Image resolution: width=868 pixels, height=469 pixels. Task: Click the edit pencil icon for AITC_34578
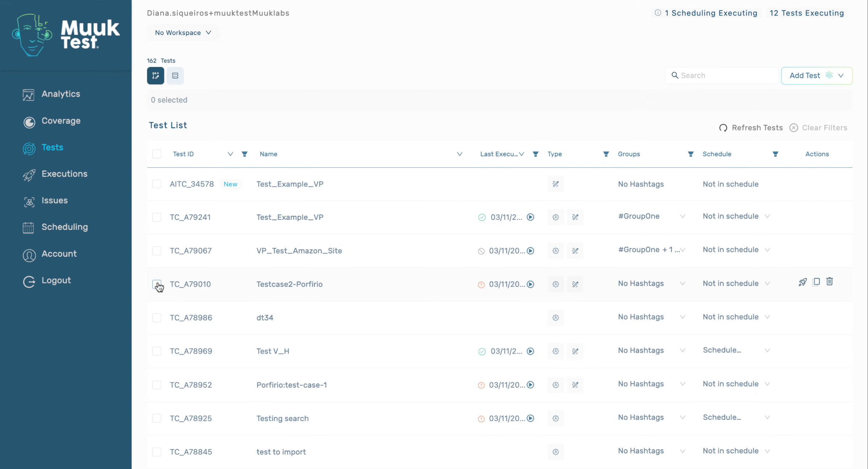pyautogui.click(x=556, y=184)
